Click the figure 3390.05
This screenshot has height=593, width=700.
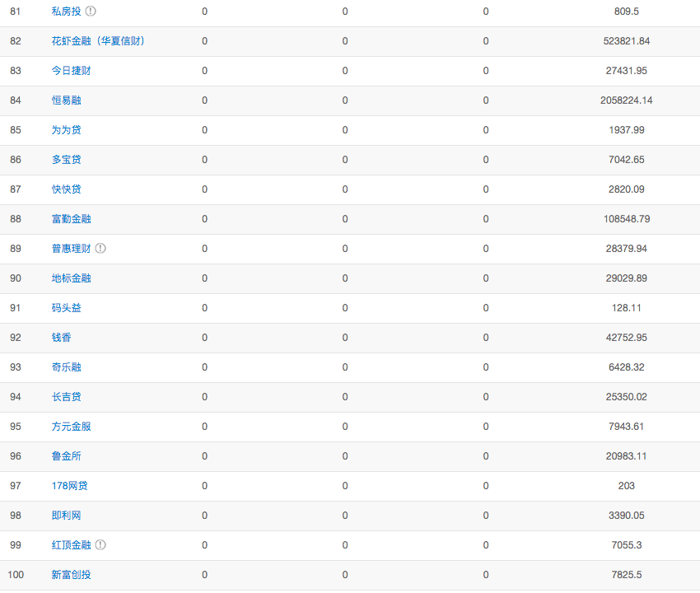[627, 516]
